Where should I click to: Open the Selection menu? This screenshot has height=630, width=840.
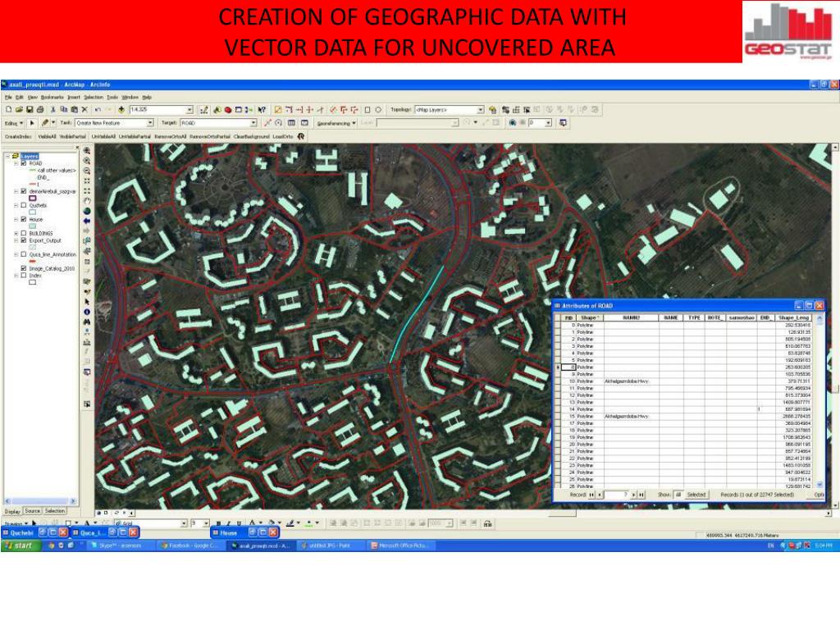93,97
